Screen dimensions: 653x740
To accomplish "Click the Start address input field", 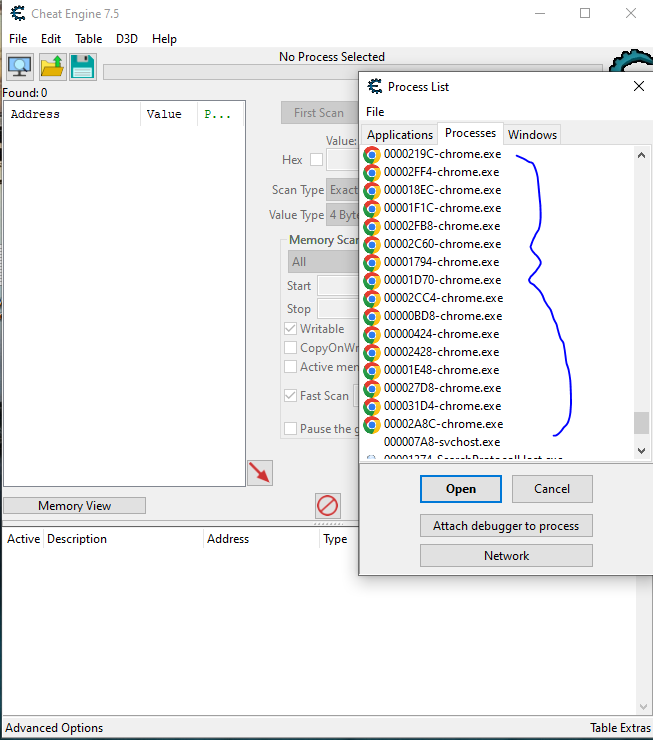I will pos(338,286).
